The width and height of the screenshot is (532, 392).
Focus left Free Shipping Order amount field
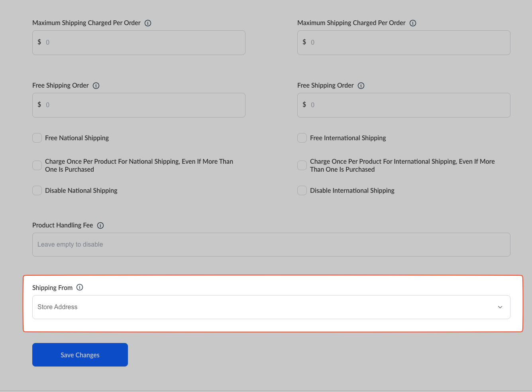(139, 105)
